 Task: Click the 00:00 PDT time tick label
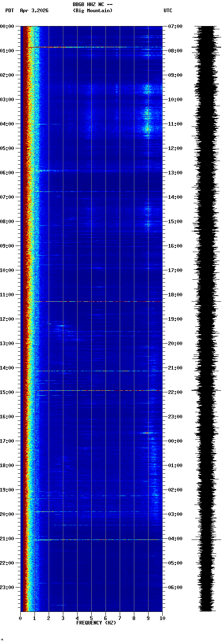click(7, 26)
